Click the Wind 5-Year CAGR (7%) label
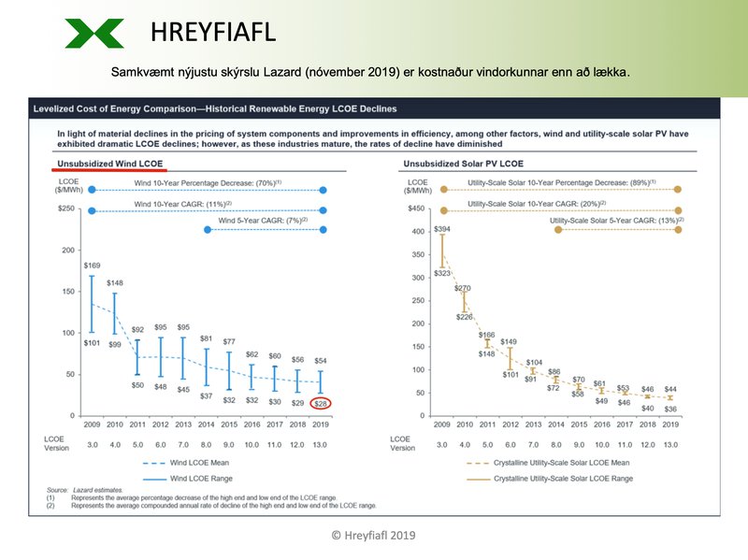The width and height of the screenshot is (748, 560). [265, 221]
